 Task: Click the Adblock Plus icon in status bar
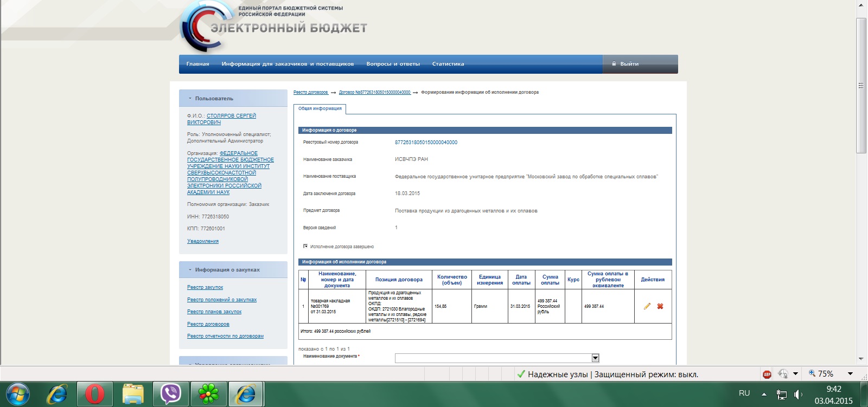click(767, 374)
